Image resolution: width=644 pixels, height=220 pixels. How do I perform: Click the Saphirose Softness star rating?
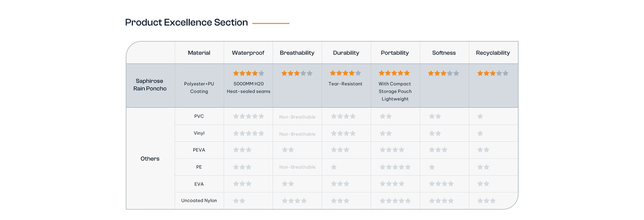click(443, 73)
